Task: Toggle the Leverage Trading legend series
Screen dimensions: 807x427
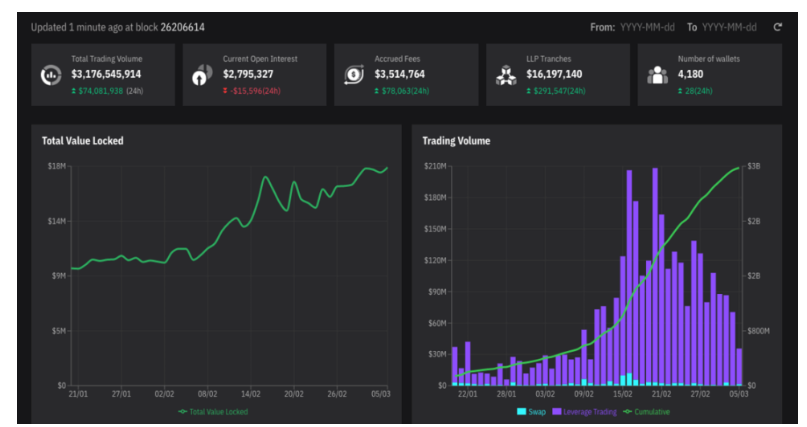Action: [x=584, y=412]
